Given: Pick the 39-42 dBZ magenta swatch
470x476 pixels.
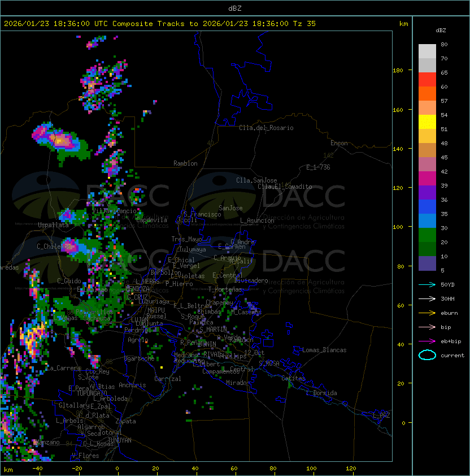Looking at the screenshot, I should [x=427, y=179].
